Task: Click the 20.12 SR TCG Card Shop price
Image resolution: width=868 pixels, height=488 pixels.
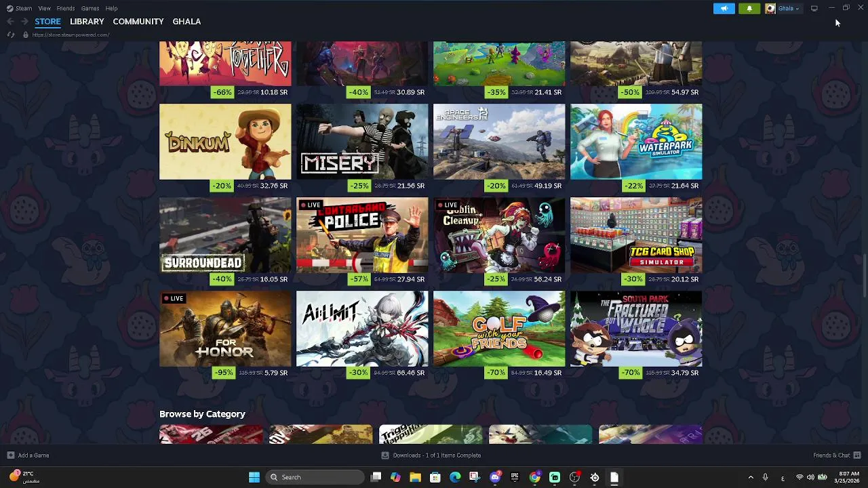Action: (x=685, y=279)
